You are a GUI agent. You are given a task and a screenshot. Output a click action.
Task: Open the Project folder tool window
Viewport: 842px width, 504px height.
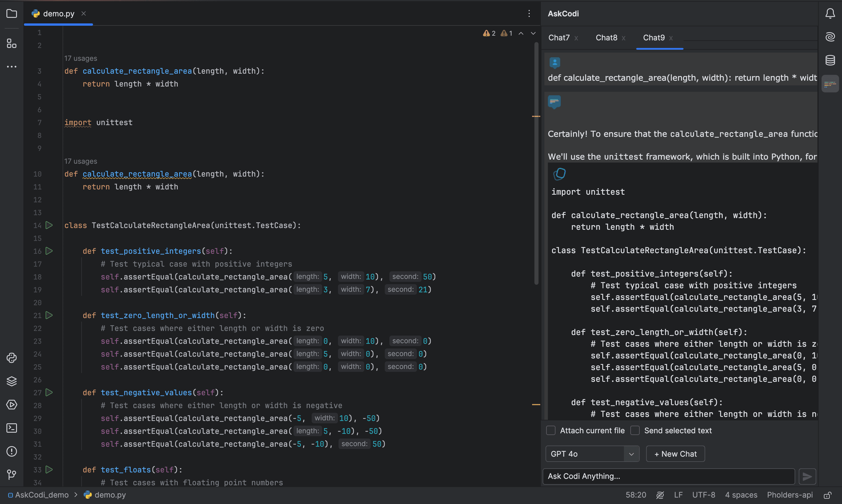[11, 13]
